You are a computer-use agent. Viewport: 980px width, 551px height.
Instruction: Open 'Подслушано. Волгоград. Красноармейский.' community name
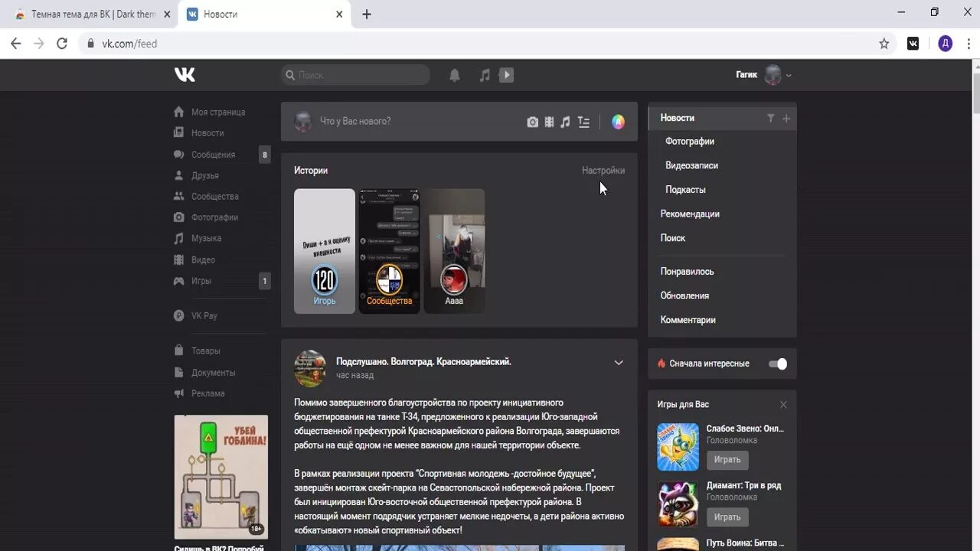(x=423, y=361)
